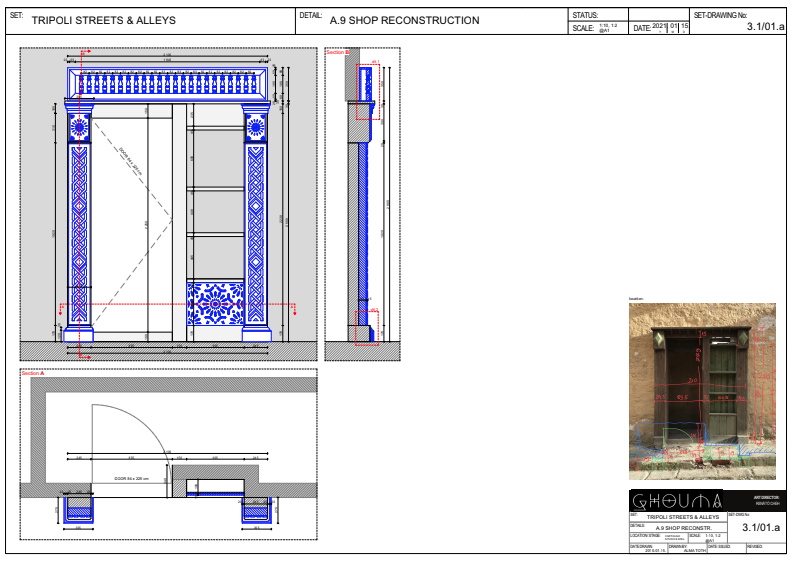Screen dimensions: 792x561
Task: Click the blue floral tile panel in elevation
Action: pos(215,303)
